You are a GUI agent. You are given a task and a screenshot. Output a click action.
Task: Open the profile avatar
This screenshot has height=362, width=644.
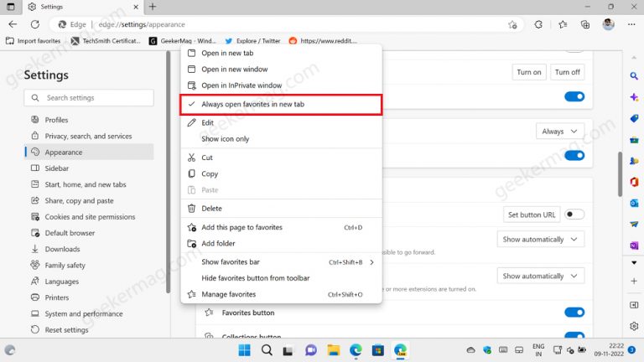[608, 24]
